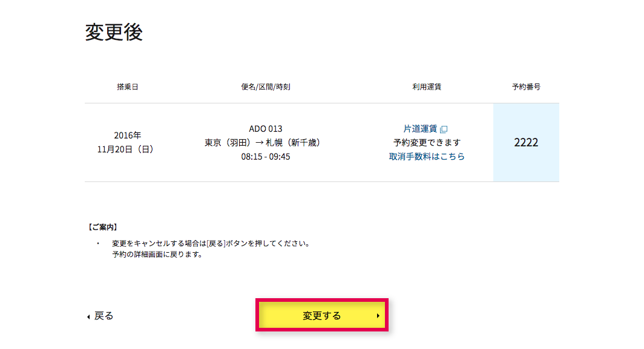The image size is (644, 349).
Task: Click the right arrow on 変更する button
Action: 378,316
